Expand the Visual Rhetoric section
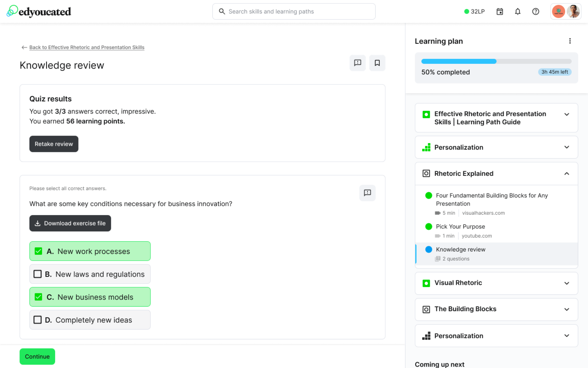588x368 pixels. [567, 283]
